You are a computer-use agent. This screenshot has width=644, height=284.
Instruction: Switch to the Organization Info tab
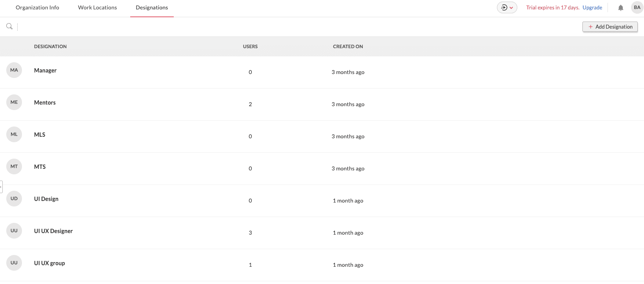(37, 7)
